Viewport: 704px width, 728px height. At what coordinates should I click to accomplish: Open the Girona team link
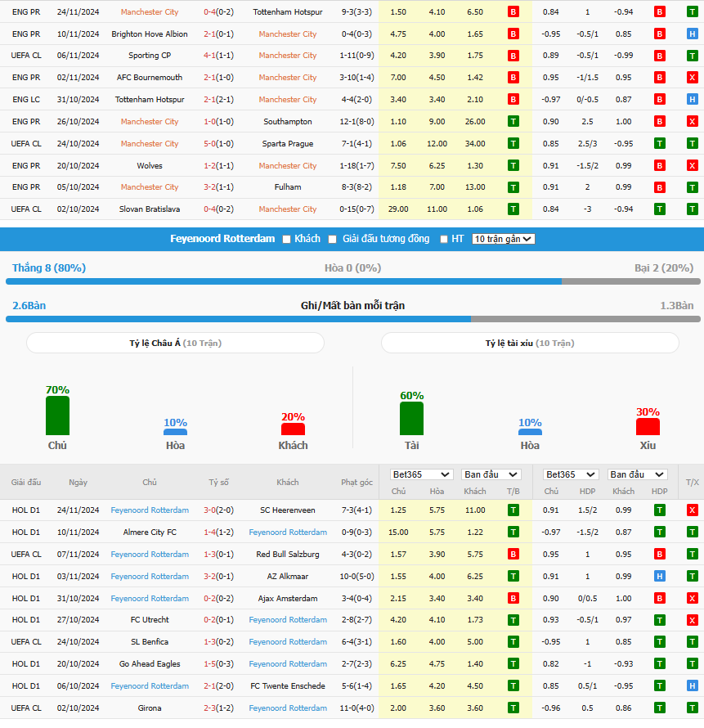click(x=150, y=708)
